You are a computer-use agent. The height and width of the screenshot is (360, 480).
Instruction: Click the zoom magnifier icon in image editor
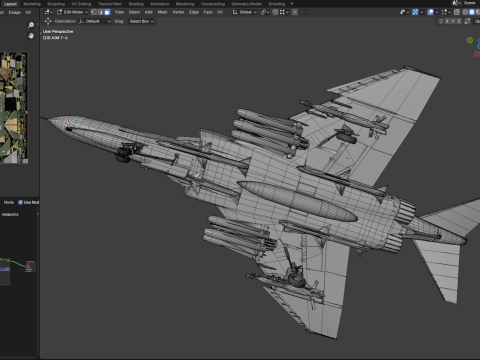point(31,25)
